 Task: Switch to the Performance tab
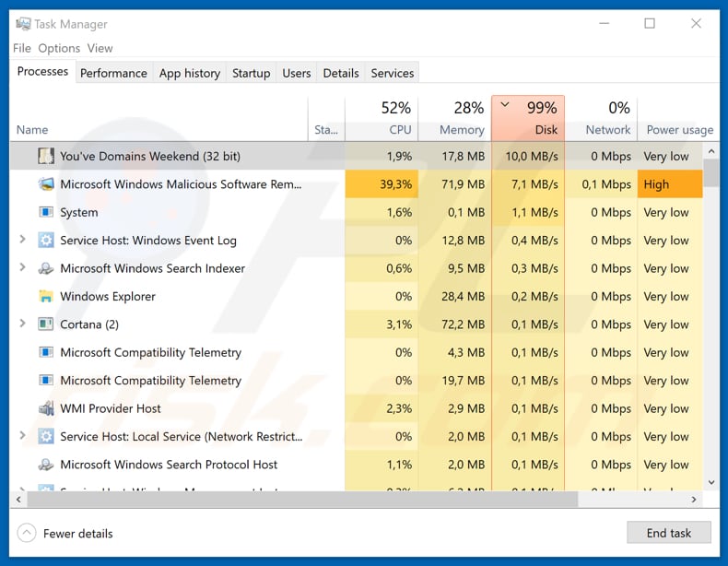(113, 73)
